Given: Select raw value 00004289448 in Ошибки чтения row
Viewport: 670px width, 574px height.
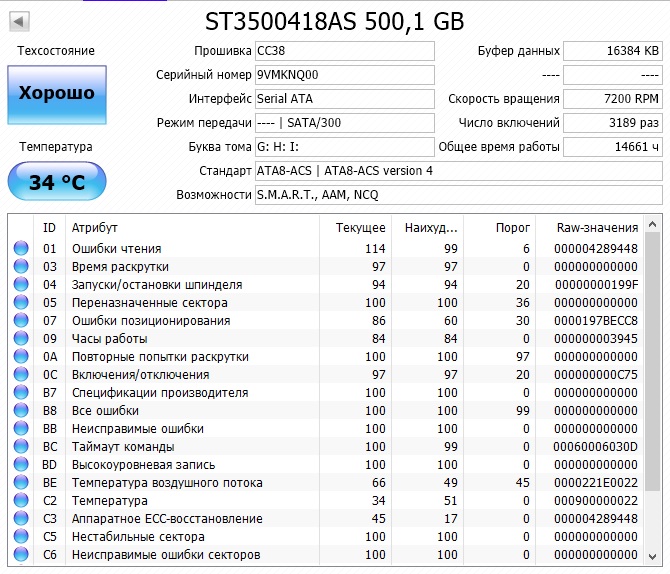Looking at the screenshot, I should point(596,248).
